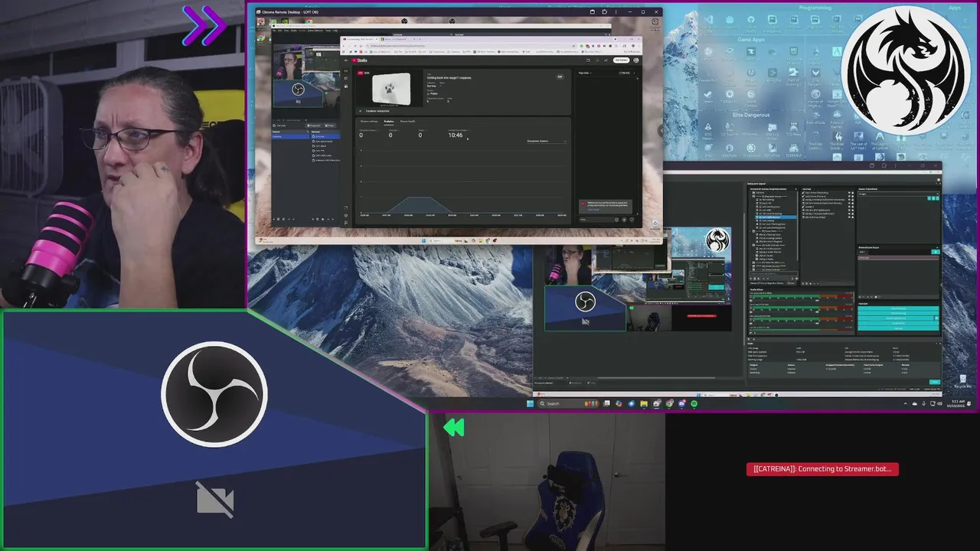
Task: Click Properties in the remote OBS source toolbar
Action: tap(313, 126)
